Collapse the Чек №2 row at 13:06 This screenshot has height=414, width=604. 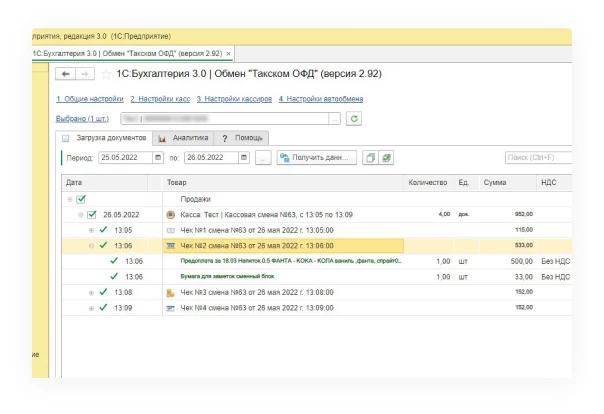pyautogui.click(x=91, y=245)
